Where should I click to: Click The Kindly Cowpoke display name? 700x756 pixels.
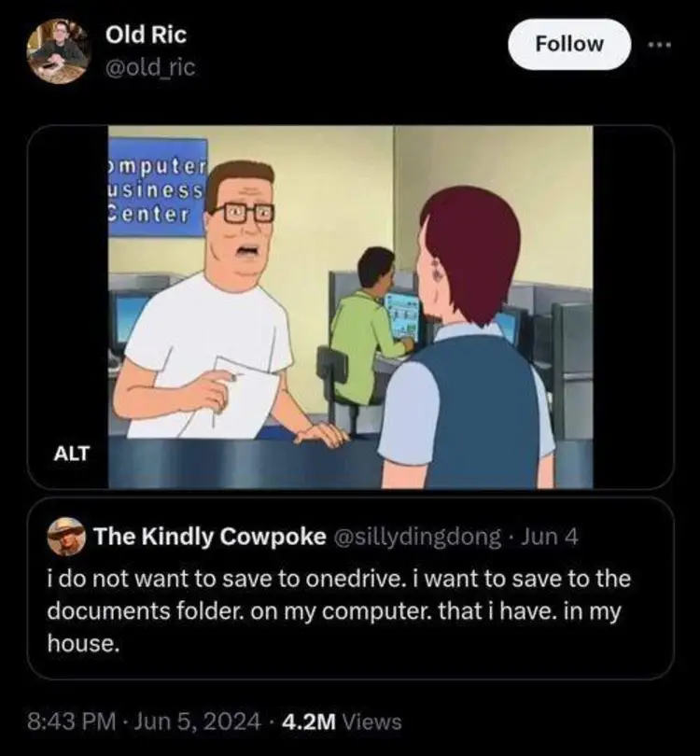tap(211, 537)
